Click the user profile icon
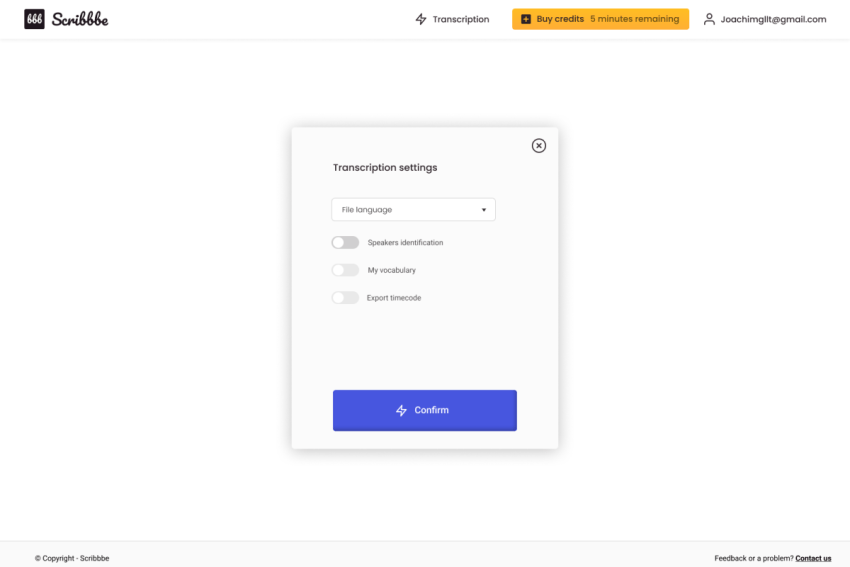This screenshot has width=850, height=567. click(709, 19)
